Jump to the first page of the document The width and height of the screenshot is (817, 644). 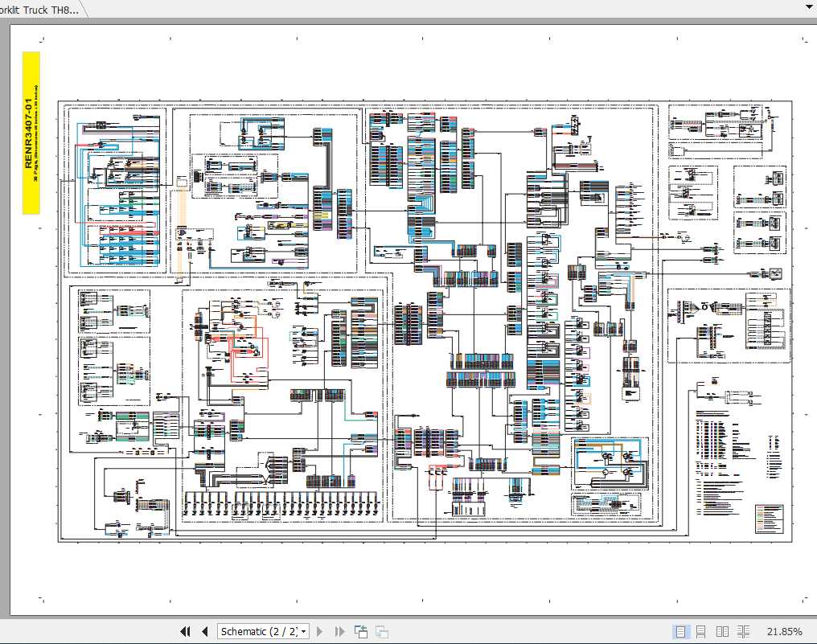tap(185, 631)
